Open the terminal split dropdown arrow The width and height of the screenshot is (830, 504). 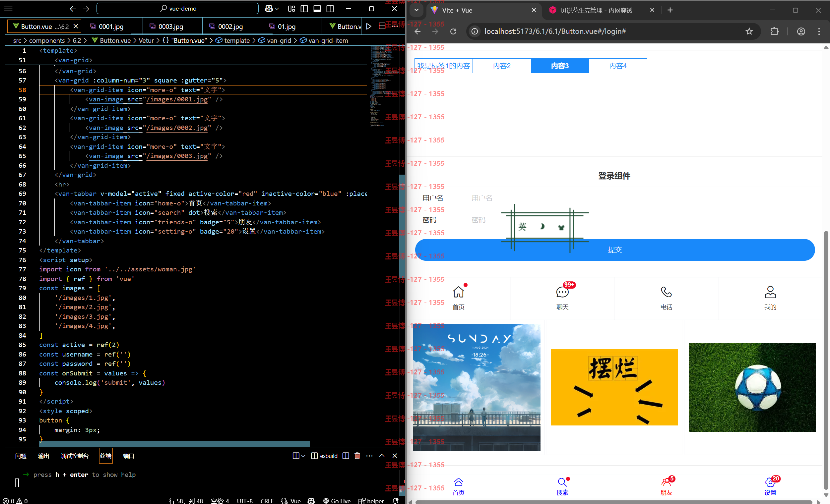click(303, 456)
